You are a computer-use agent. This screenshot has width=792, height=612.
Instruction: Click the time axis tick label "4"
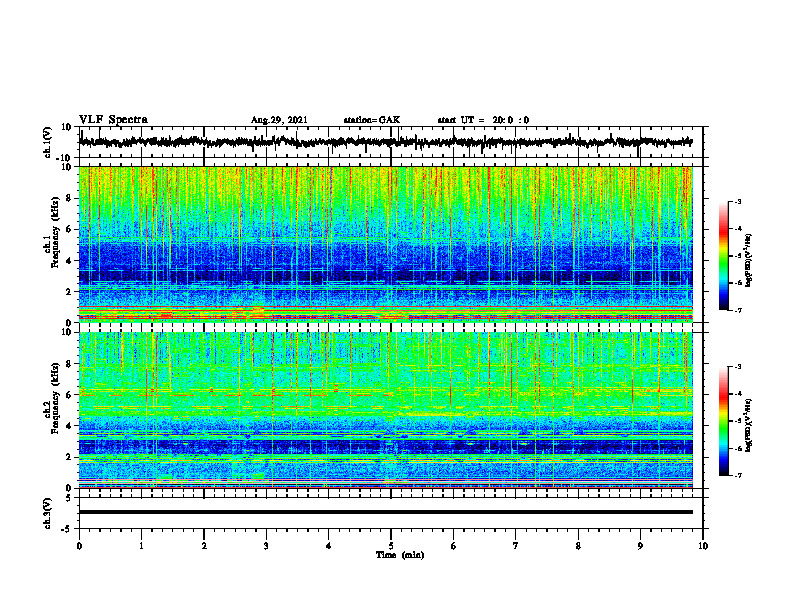[x=329, y=546]
